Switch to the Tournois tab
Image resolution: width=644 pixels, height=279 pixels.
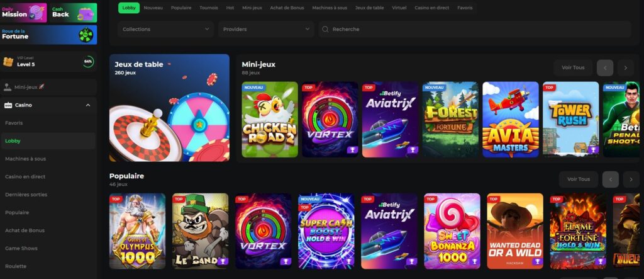click(x=209, y=8)
